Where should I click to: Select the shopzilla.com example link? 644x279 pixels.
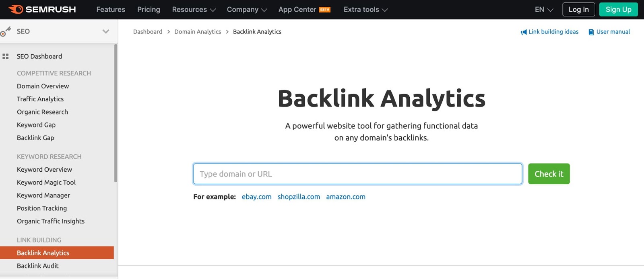point(299,197)
